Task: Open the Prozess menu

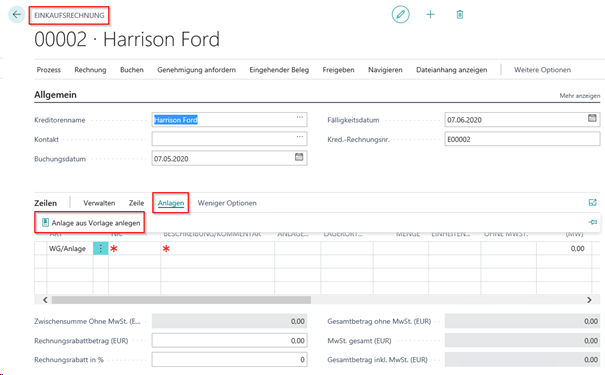Action: (49, 70)
